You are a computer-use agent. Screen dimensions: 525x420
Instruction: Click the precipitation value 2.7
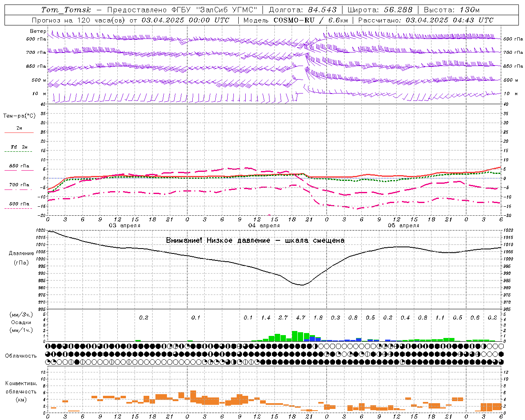click(283, 317)
